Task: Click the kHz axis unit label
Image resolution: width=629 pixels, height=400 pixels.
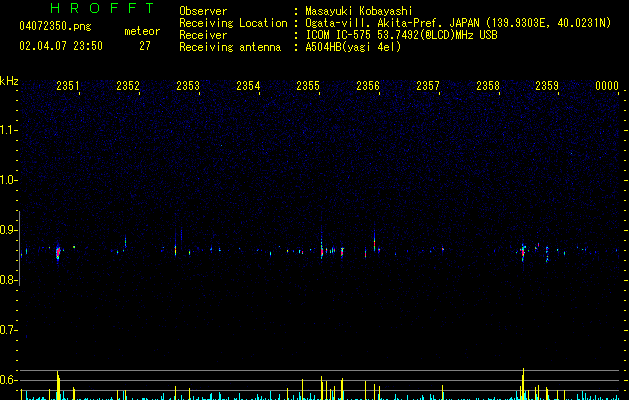Action: click(9, 81)
